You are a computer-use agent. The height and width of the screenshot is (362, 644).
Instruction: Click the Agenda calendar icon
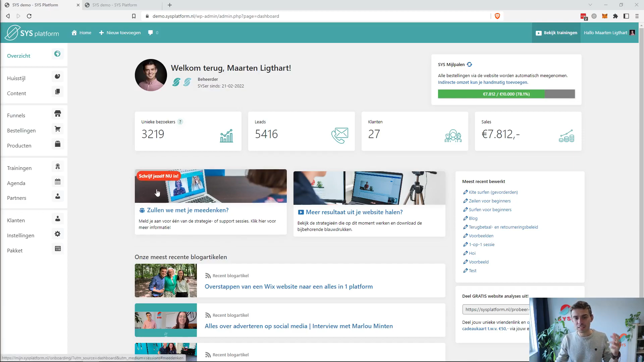(x=58, y=181)
